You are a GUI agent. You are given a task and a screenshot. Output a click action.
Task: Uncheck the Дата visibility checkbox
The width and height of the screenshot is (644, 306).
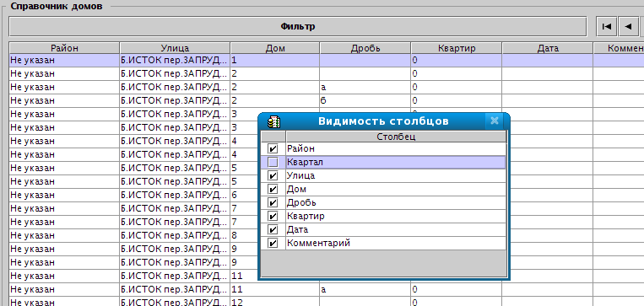[x=273, y=229]
